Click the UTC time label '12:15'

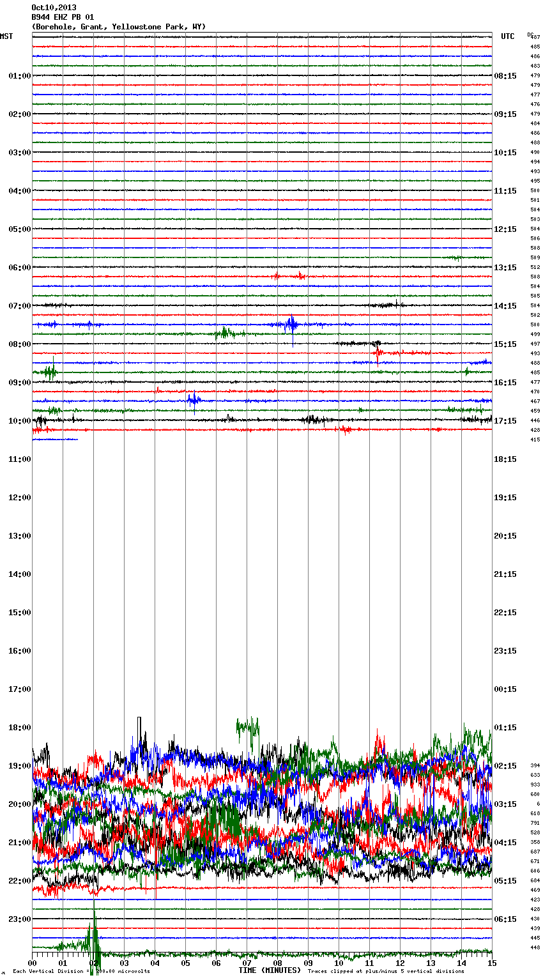(x=505, y=229)
